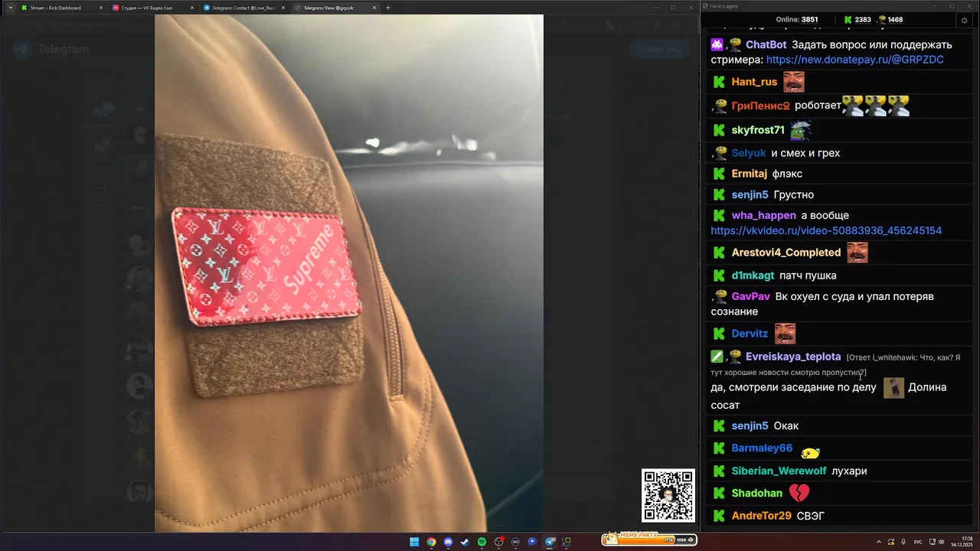Viewport: 980px width, 551px height.
Task: Click Selyuk username in chat
Action: click(749, 153)
